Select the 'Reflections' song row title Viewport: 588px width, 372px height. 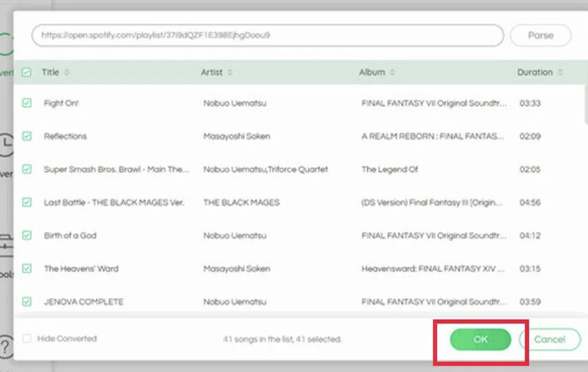(65, 136)
